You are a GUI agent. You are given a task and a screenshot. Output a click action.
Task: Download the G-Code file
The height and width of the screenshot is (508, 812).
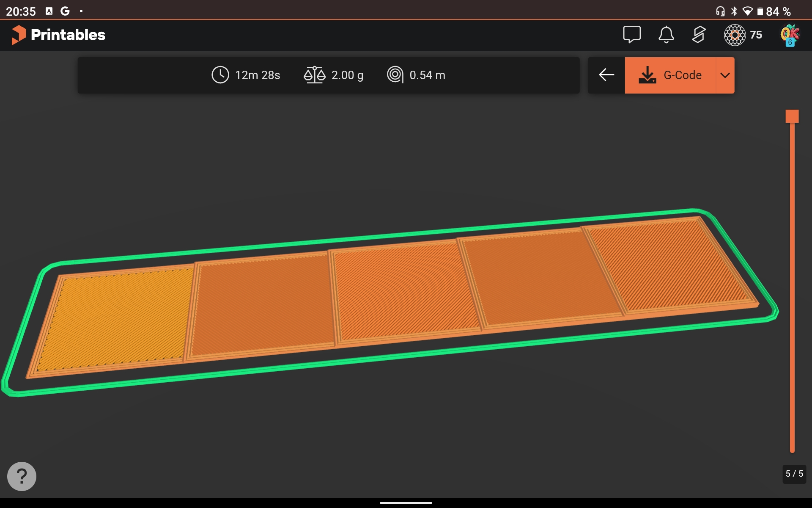coord(670,75)
